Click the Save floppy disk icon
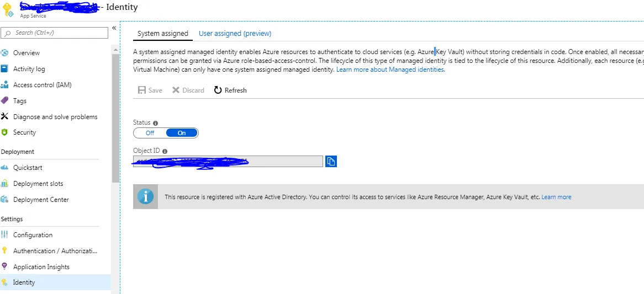 (x=142, y=90)
